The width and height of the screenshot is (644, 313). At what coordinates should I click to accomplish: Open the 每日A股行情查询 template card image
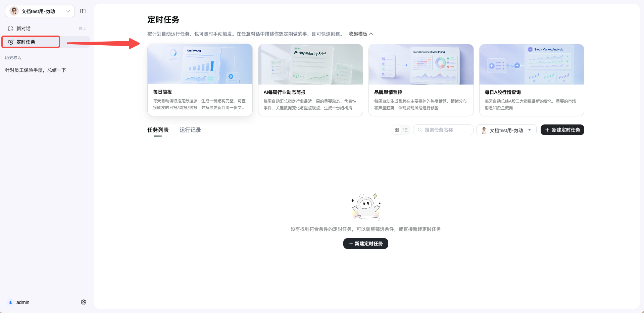532,64
